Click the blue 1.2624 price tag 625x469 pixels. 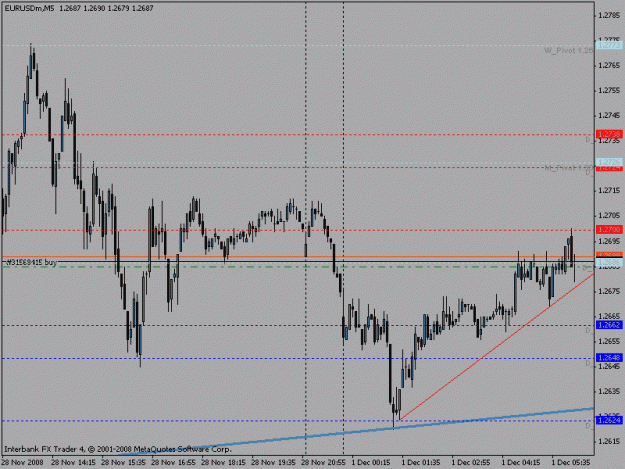coord(609,420)
